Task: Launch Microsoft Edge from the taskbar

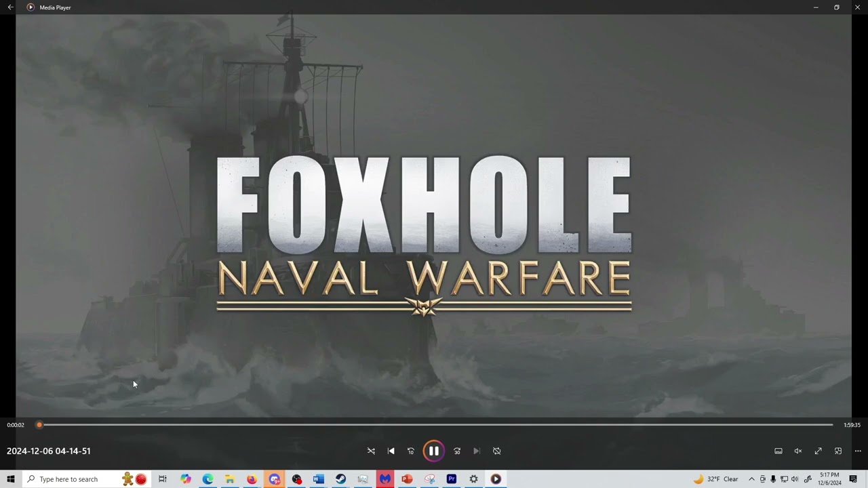Action: point(208,479)
